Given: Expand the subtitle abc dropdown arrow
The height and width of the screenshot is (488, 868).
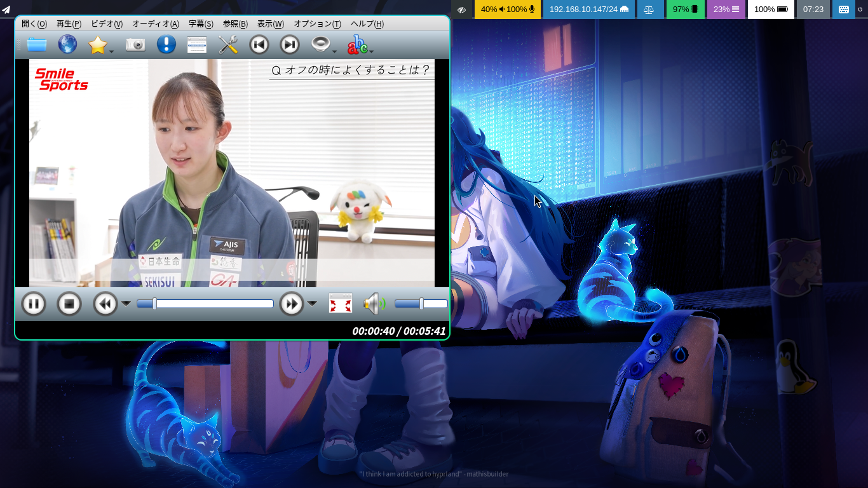Looking at the screenshot, I should click(372, 51).
